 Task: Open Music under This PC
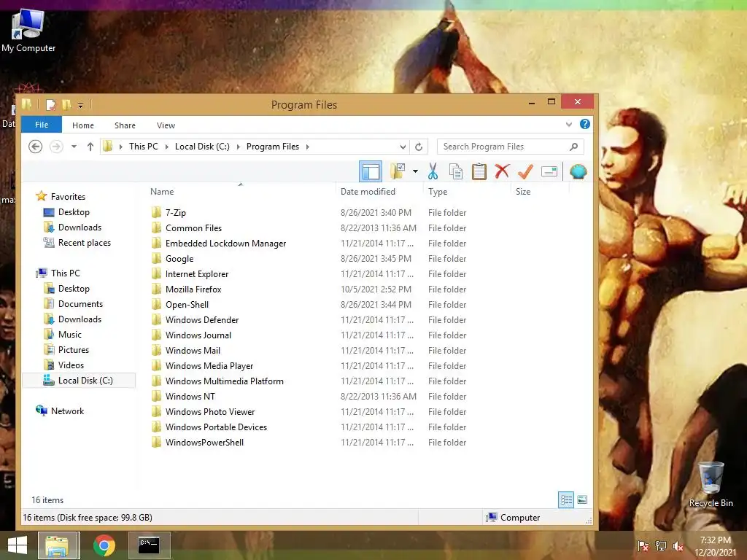click(69, 335)
